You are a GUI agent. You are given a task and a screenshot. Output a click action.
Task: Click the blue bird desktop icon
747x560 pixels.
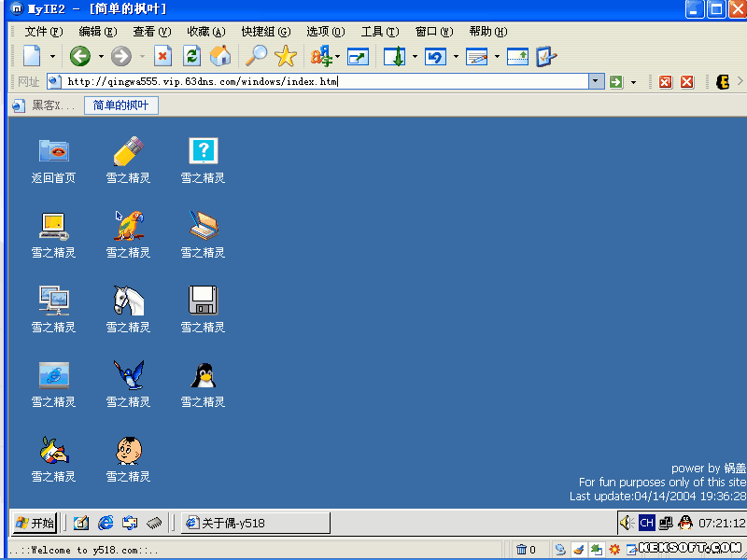click(129, 375)
